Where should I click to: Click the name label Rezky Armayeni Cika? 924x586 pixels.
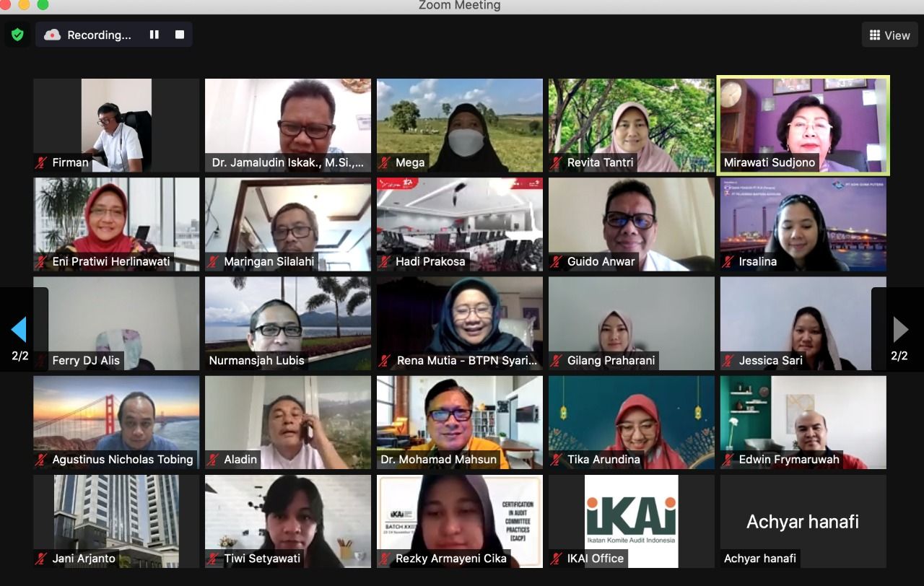[451, 558]
